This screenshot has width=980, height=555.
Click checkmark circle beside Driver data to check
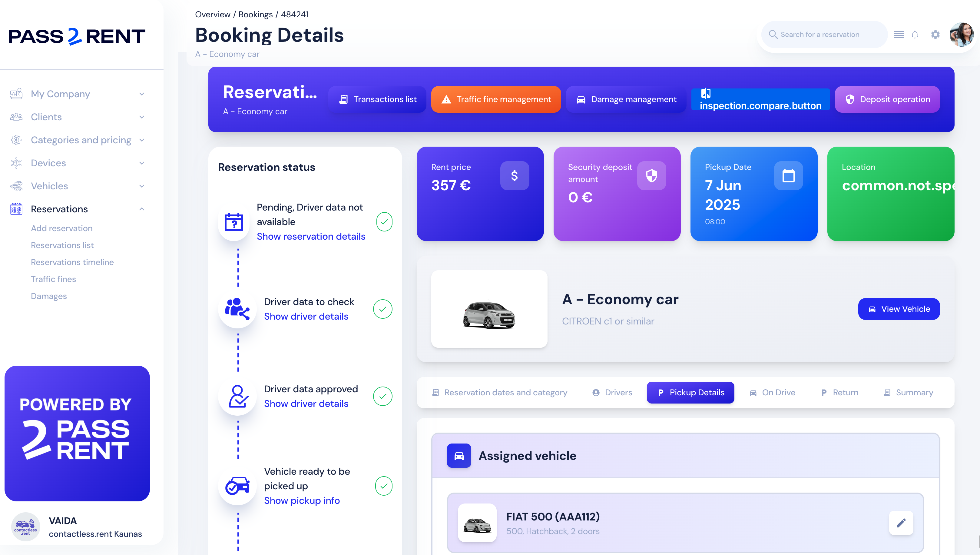382,309
